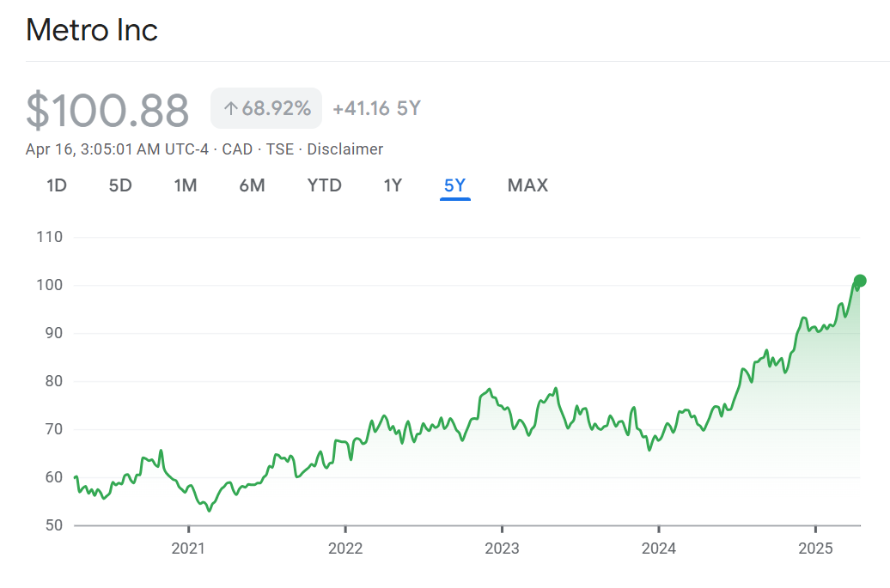Click the +41.16 5Y change text
This screenshot has width=890, height=588.
[376, 109]
